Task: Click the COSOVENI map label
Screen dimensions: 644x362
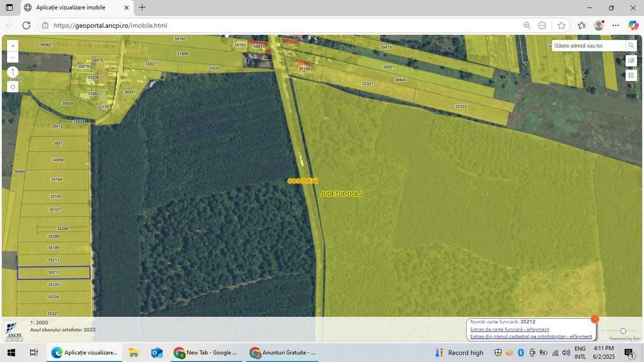Action: [303, 181]
